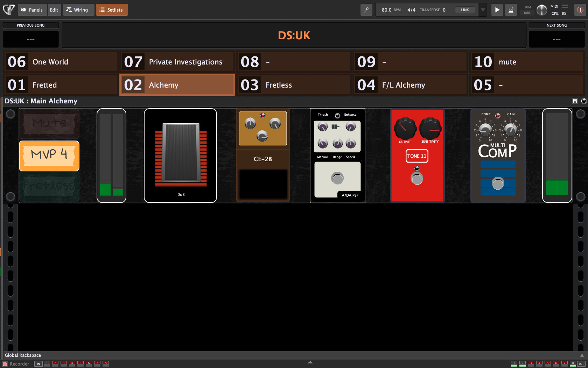Select empty song part 05

coord(527,85)
